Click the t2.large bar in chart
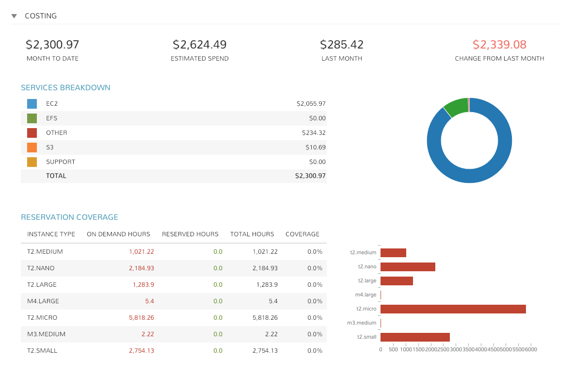Screen dimensions: 588x378 [397, 281]
